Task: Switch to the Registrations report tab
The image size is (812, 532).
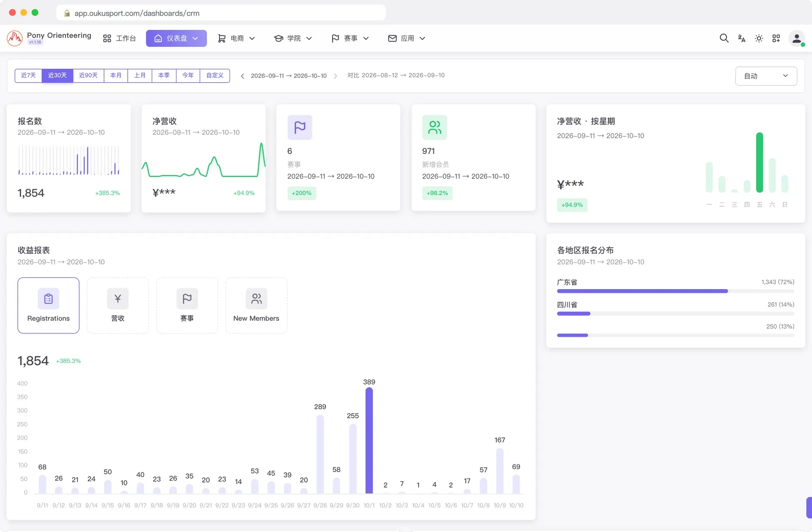Action: [49, 306]
